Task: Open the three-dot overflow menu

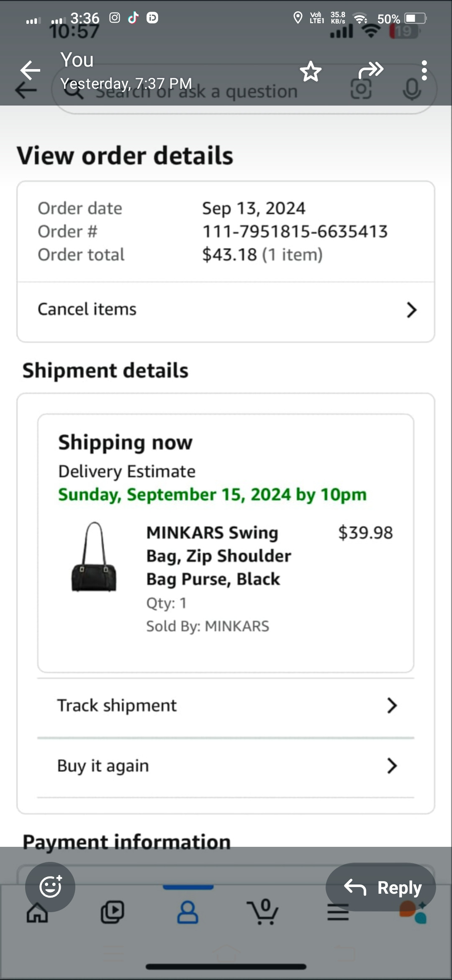Action: click(424, 70)
